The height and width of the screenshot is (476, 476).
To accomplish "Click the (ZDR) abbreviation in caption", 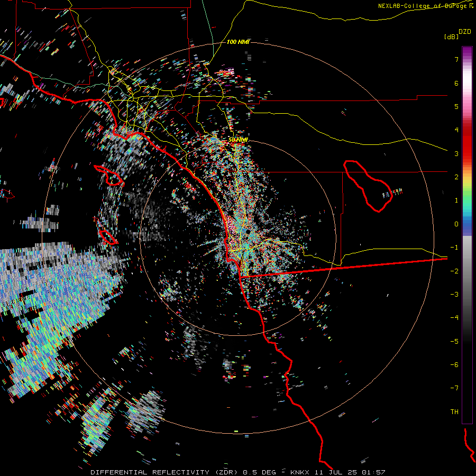I will pyautogui.click(x=227, y=472).
